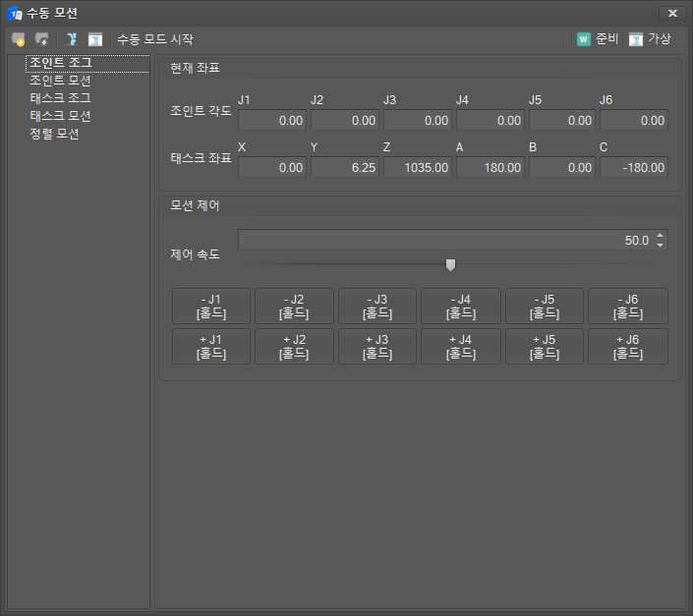This screenshot has height=616, width=693.
Task: Click the blue robot arm toolbar icon
Action: pyautogui.click(x=72, y=39)
